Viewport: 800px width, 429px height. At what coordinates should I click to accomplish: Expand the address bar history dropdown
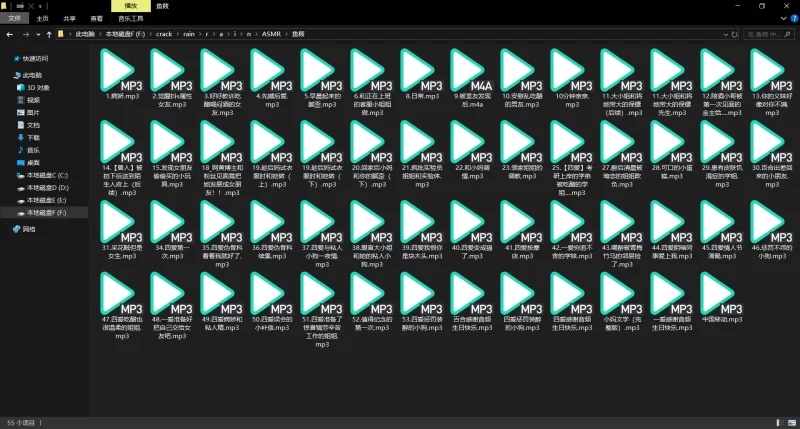pyautogui.click(x=726, y=34)
